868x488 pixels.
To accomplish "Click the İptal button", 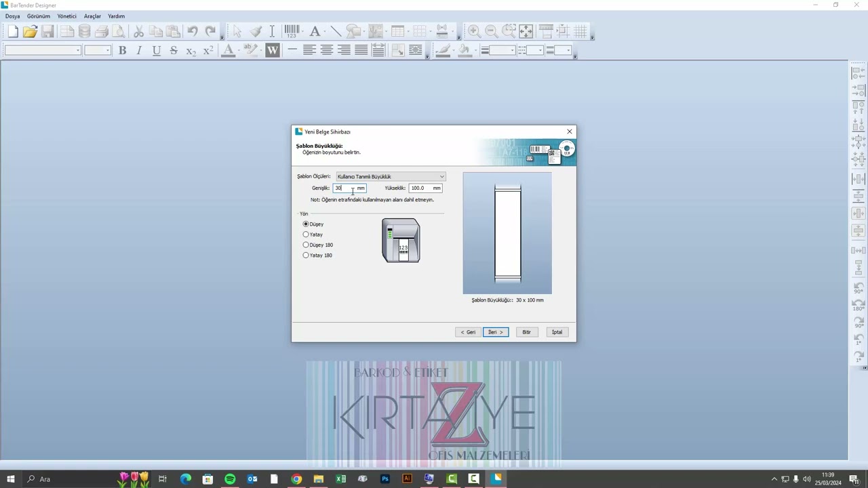I will tap(557, 332).
